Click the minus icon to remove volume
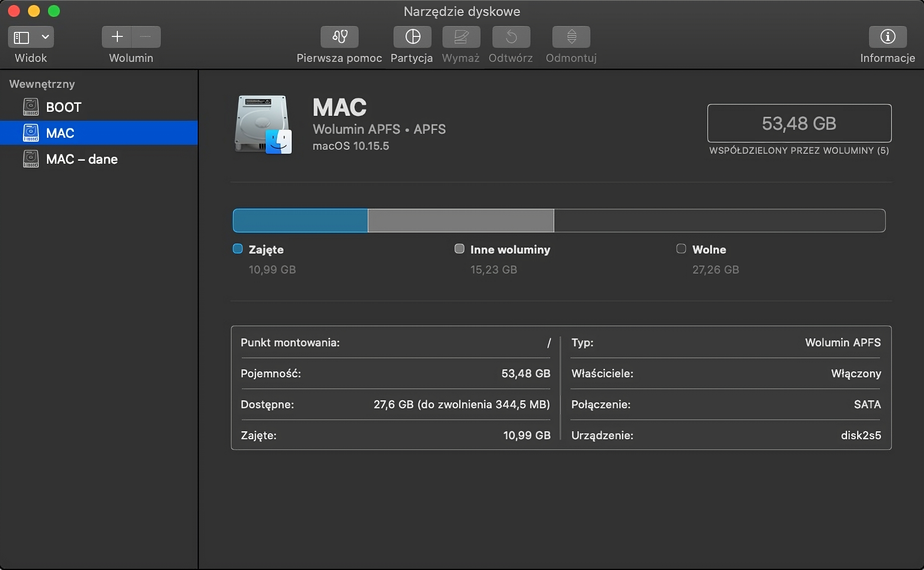Viewport: 924px width, 570px height. coord(146,36)
